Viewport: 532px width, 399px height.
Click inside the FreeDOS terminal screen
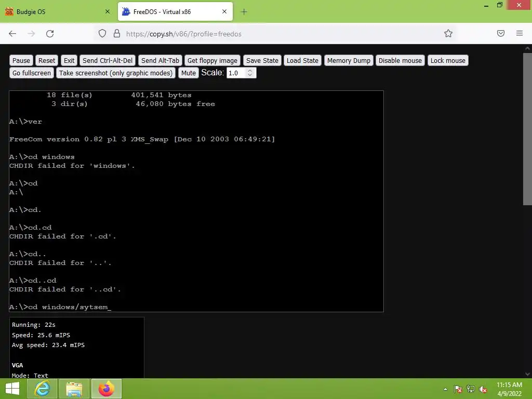pos(196,201)
